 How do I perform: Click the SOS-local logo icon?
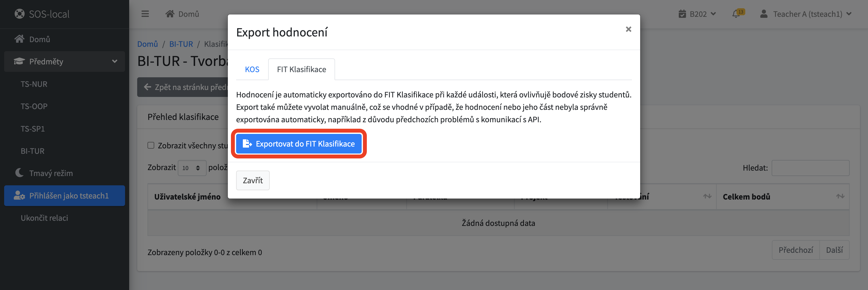pyautogui.click(x=20, y=14)
